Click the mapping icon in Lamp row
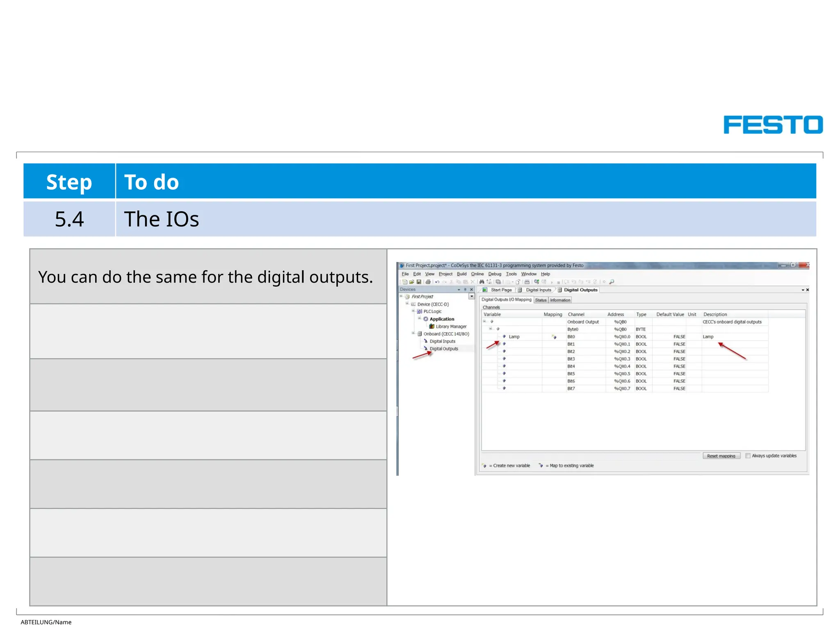Screen dimensions: 840x630 pos(554,337)
